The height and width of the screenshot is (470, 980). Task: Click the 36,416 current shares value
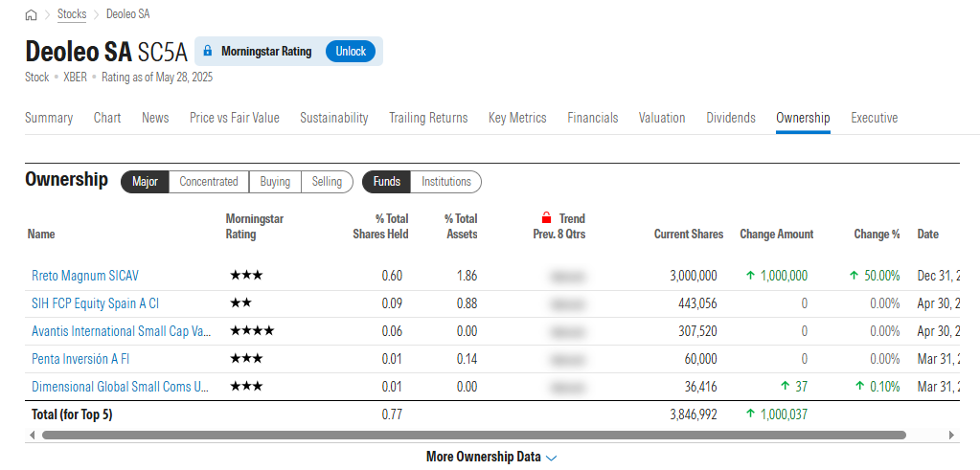pos(701,387)
